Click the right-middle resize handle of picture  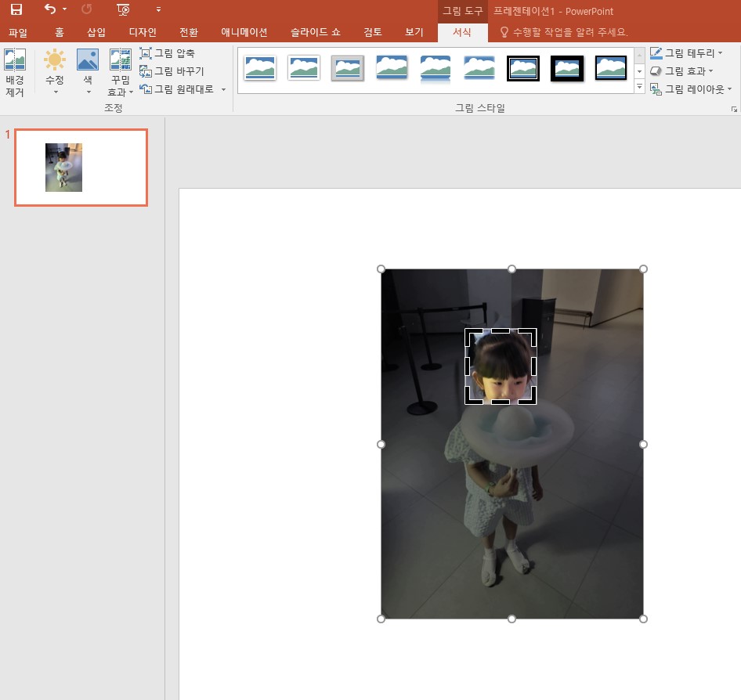point(643,444)
